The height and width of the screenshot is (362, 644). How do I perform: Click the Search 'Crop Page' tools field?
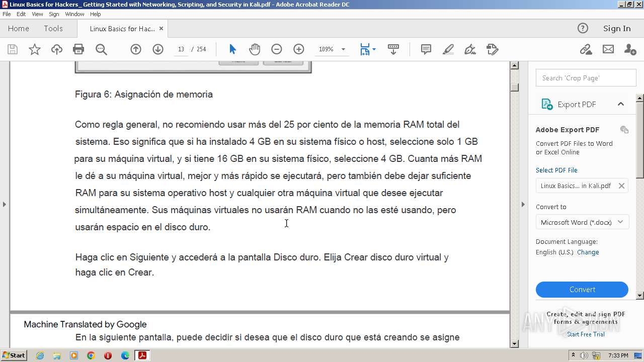click(586, 78)
